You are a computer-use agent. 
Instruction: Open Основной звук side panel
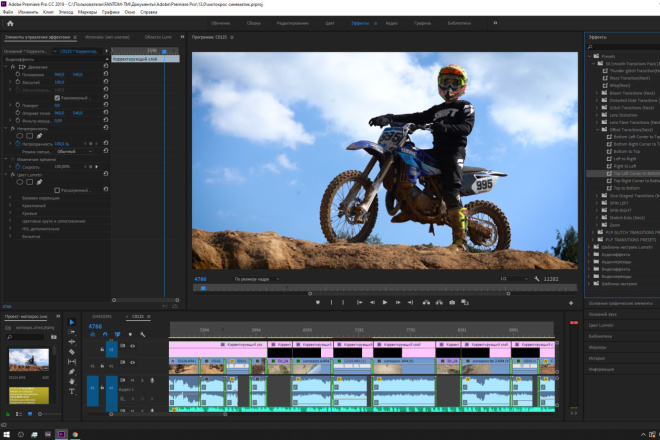point(603,314)
